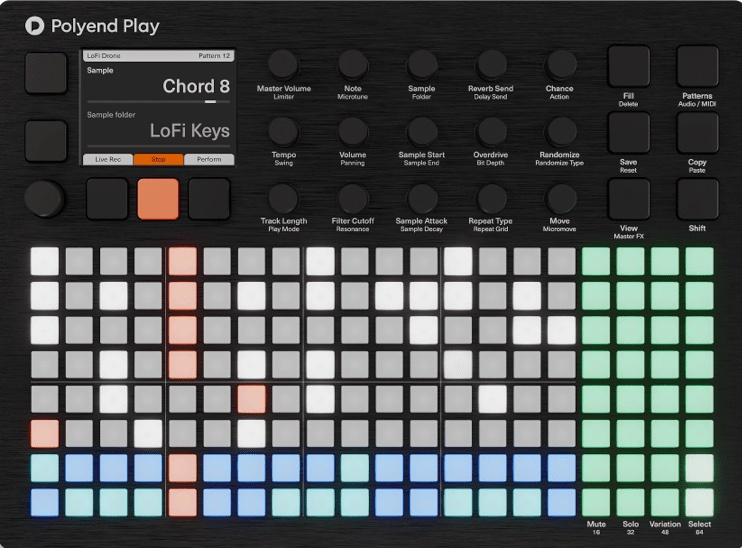The width and height of the screenshot is (742, 548).
Task: Hit the orange Stop button below the screen
Action: [x=158, y=199]
